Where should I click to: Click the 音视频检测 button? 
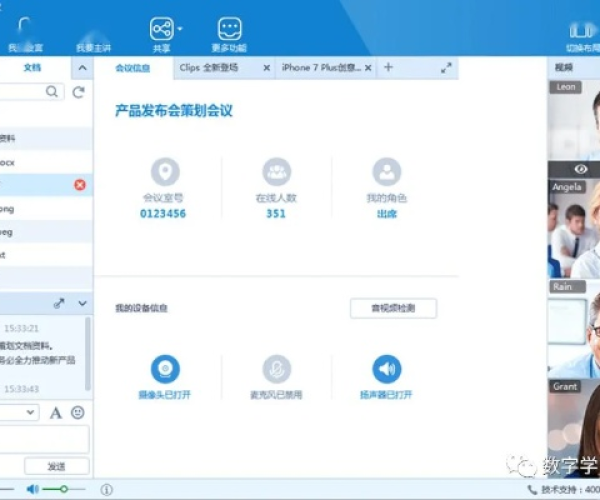pyautogui.click(x=393, y=308)
